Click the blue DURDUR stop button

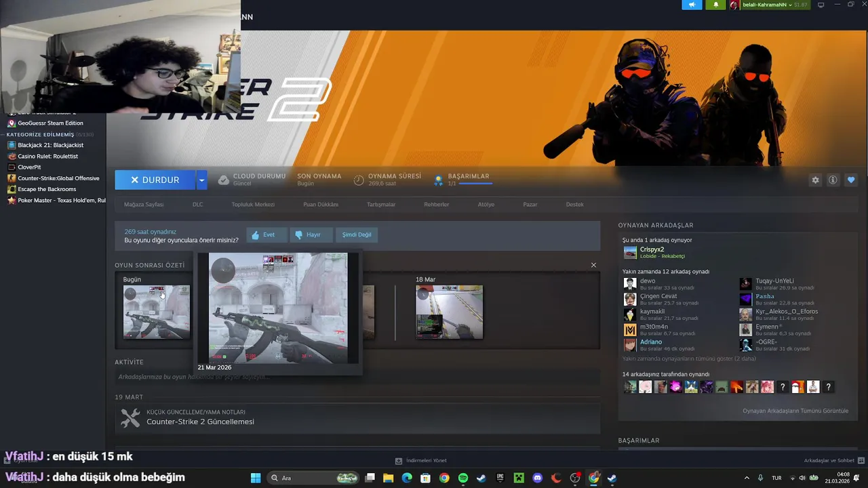155,180
